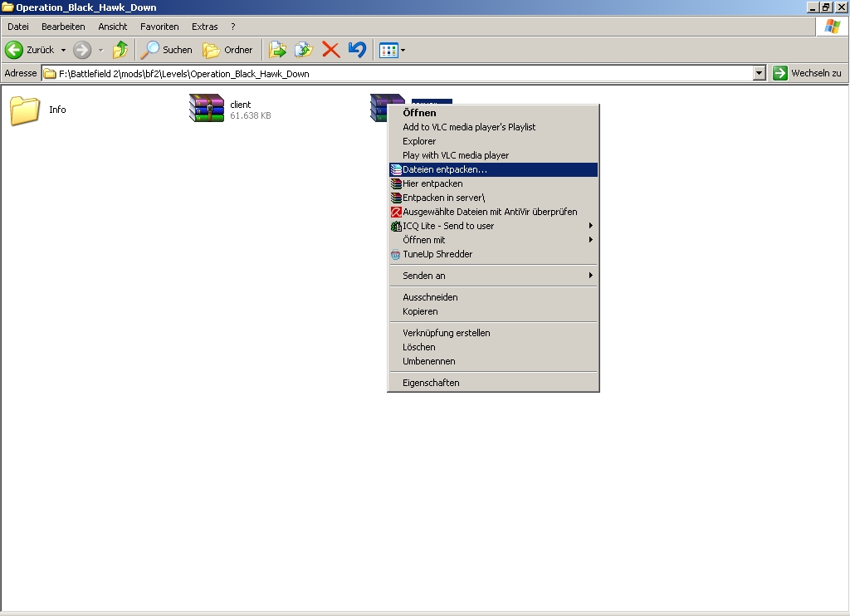
Task: Click the Wechseln zu go button
Action: [807, 73]
